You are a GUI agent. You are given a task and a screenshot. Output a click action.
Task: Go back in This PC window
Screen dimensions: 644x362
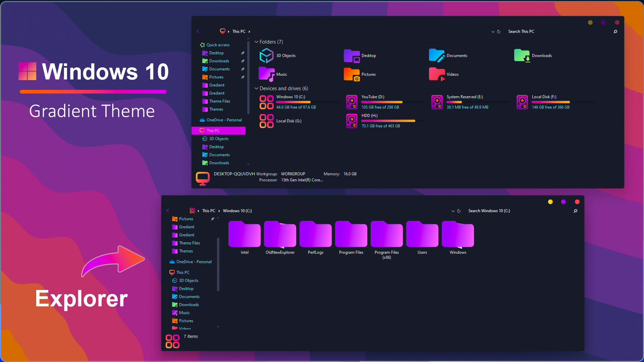(x=198, y=31)
